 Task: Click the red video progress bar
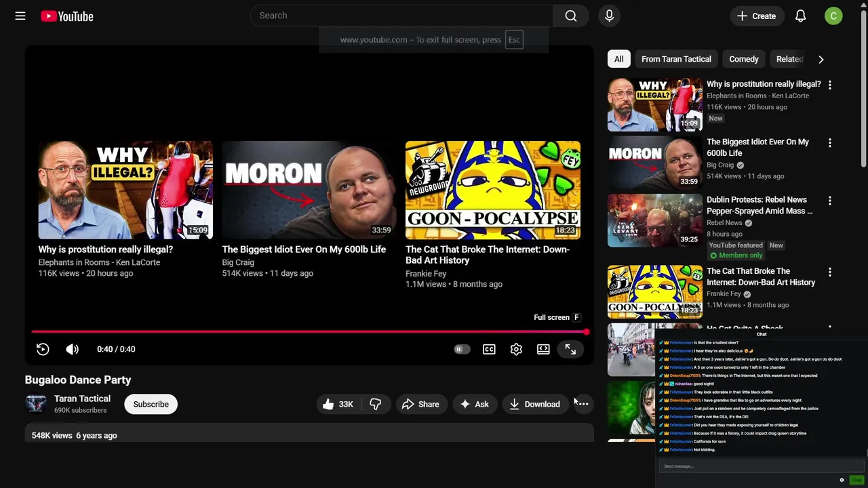tap(309, 331)
